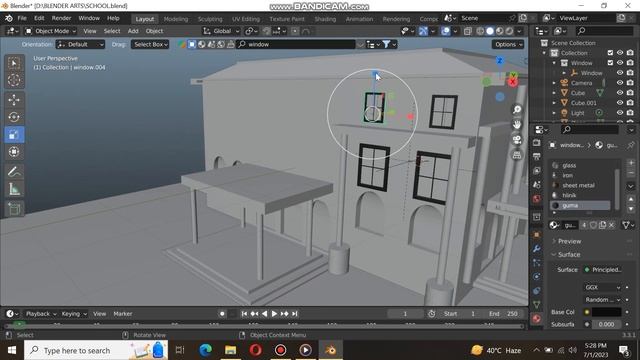
Task: Open the Edit menu
Action: click(x=39, y=18)
